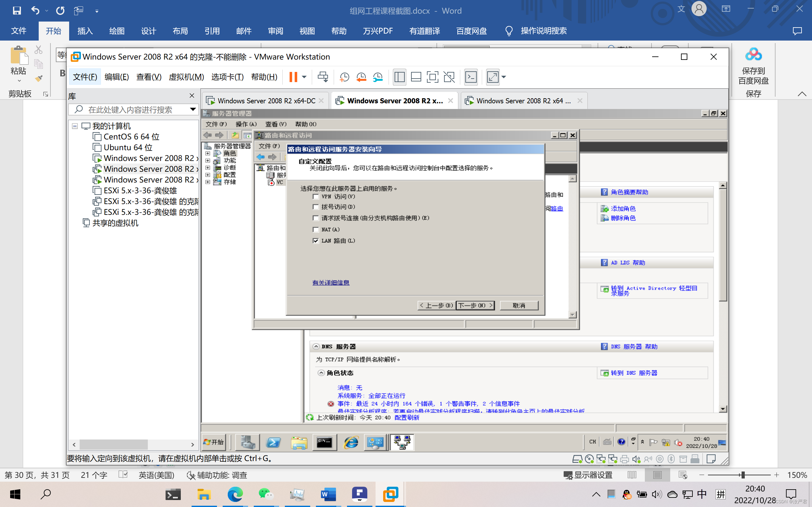Click the full screen mode icon
This screenshot has height=507, width=812.
(432, 77)
